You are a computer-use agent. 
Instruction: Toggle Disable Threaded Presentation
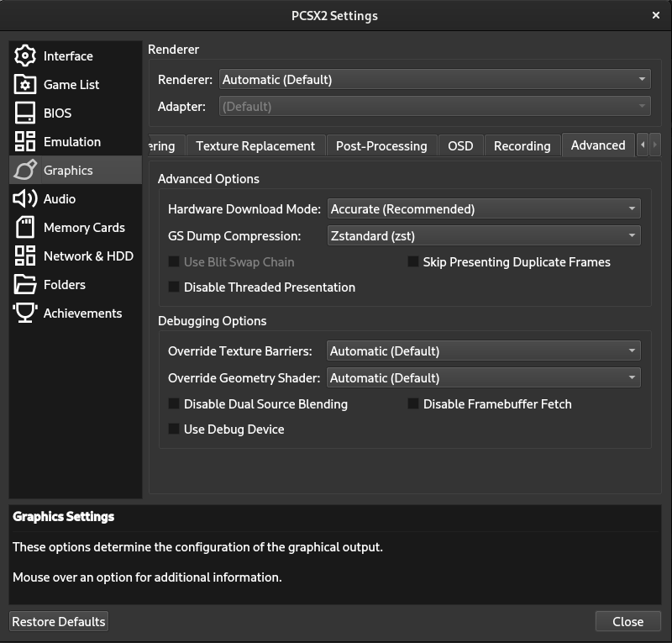point(173,287)
